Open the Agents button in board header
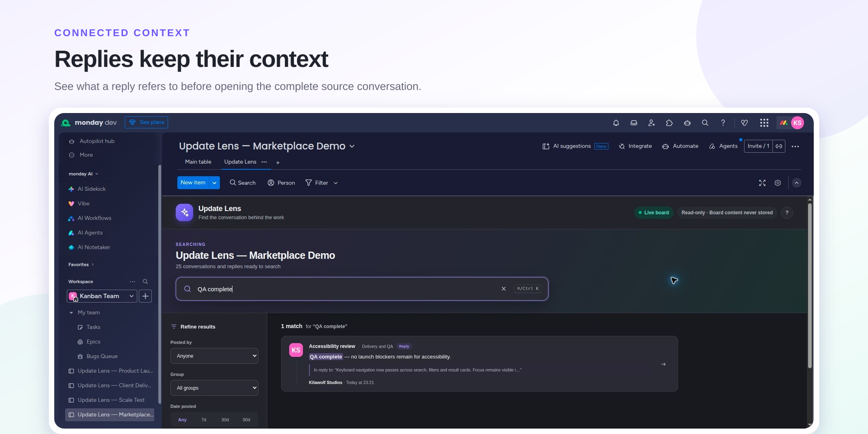Viewport: 868px width, 434px height. point(723,146)
